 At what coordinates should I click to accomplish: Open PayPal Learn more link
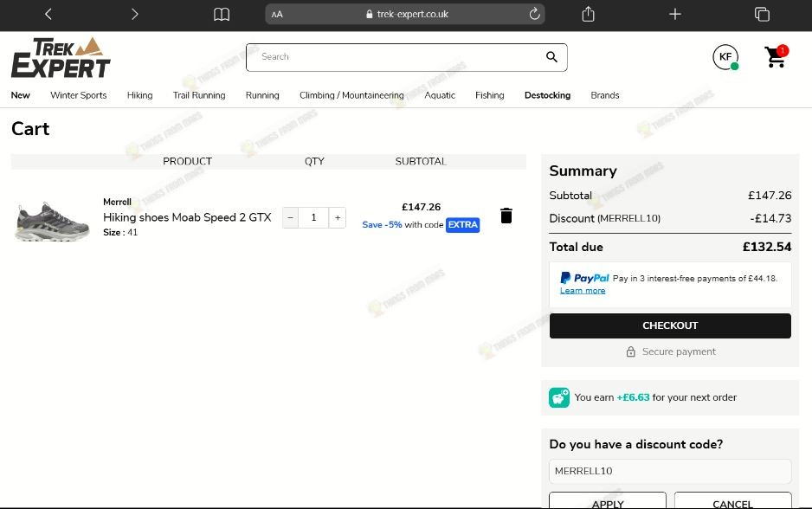(583, 291)
